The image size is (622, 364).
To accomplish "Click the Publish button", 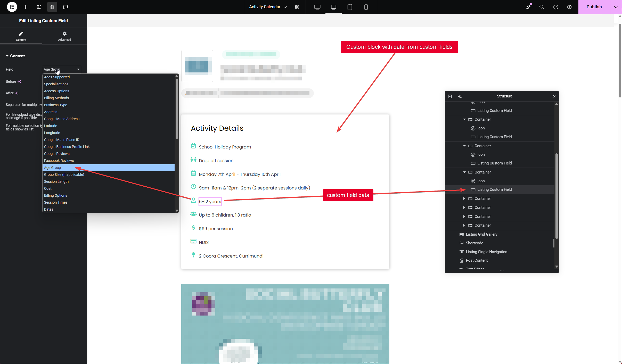I will (594, 7).
